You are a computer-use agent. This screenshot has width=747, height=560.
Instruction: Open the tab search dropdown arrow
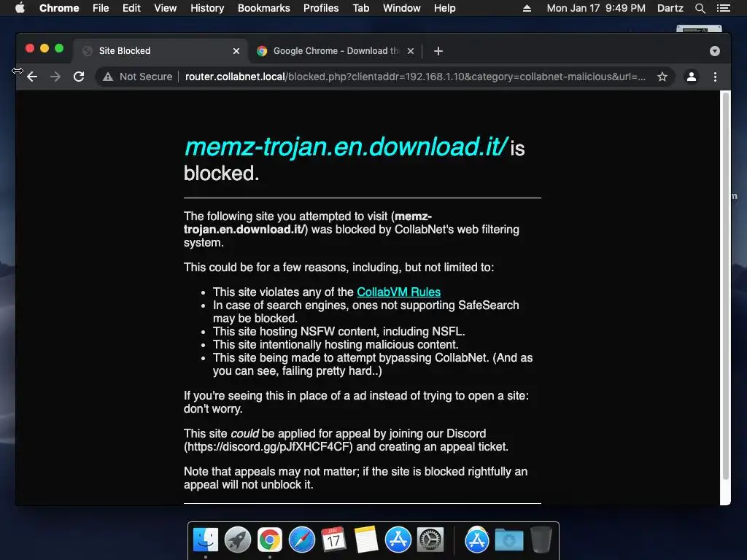pyautogui.click(x=715, y=51)
